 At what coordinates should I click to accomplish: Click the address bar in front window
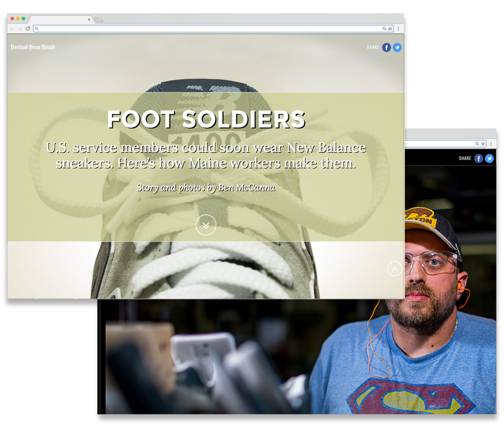[x=214, y=29]
